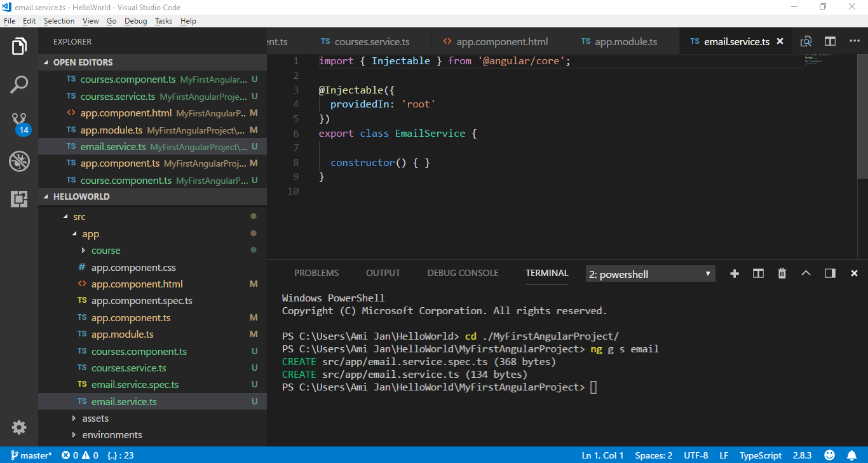868x463 pixels.
Task: Open app.component.css in file tree
Action: point(153,267)
